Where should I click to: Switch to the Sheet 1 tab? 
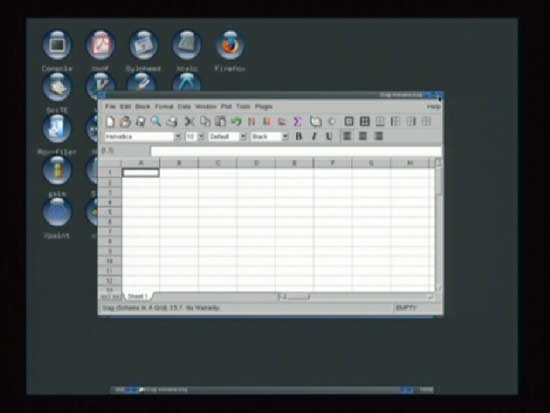[137, 297]
